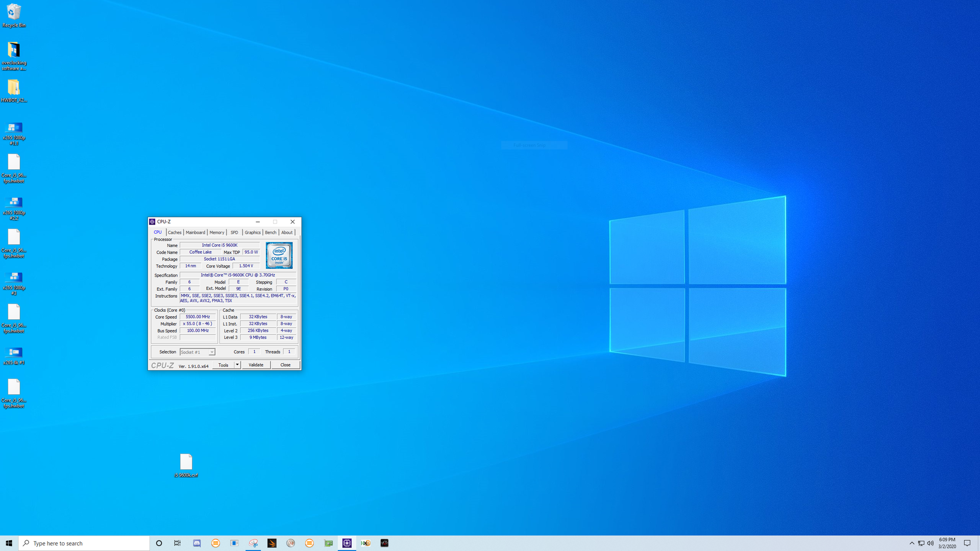
Task: Minimize the CPU-Z window
Action: [x=258, y=222]
